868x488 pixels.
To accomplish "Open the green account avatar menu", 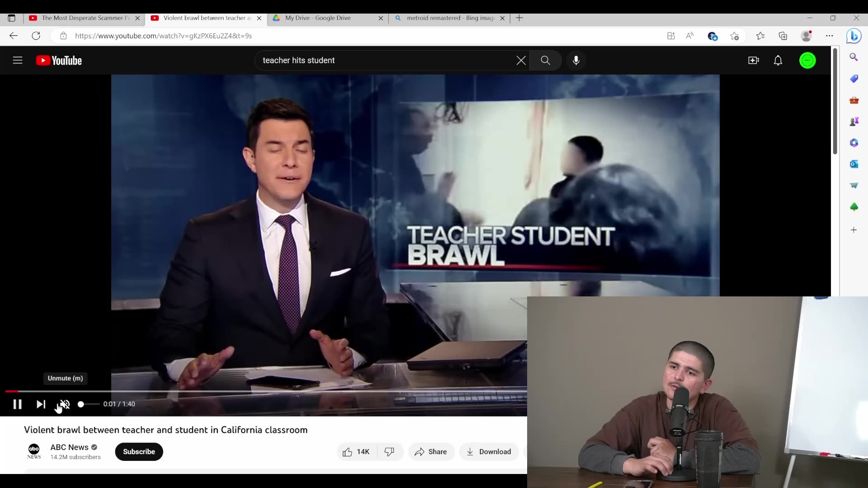I will pos(807,61).
